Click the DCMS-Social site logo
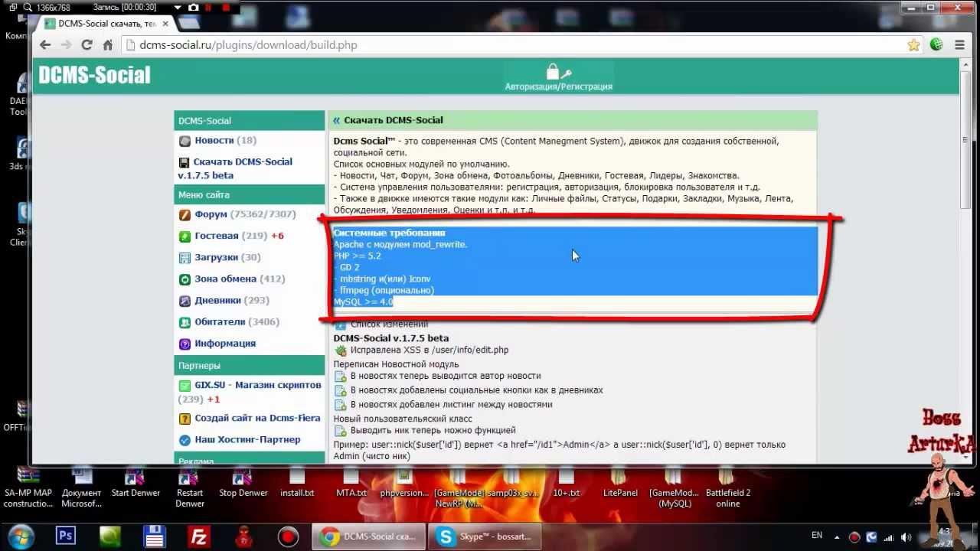Image resolution: width=980 pixels, height=551 pixels. point(94,75)
